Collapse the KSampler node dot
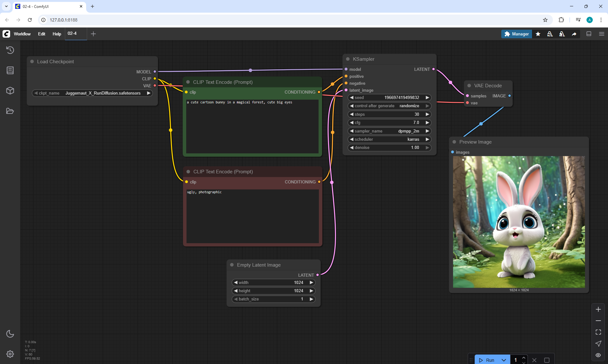The height and width of the screenshot is (364, 608). 348,59
